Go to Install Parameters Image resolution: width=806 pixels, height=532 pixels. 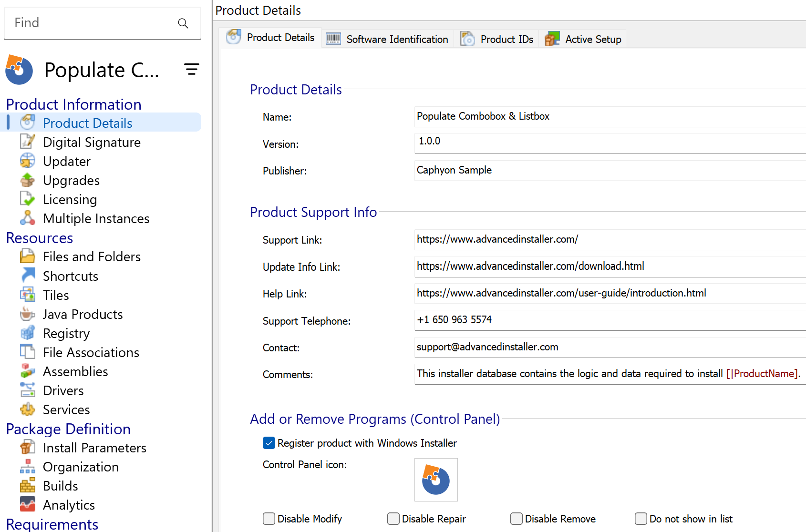[94, 448]
